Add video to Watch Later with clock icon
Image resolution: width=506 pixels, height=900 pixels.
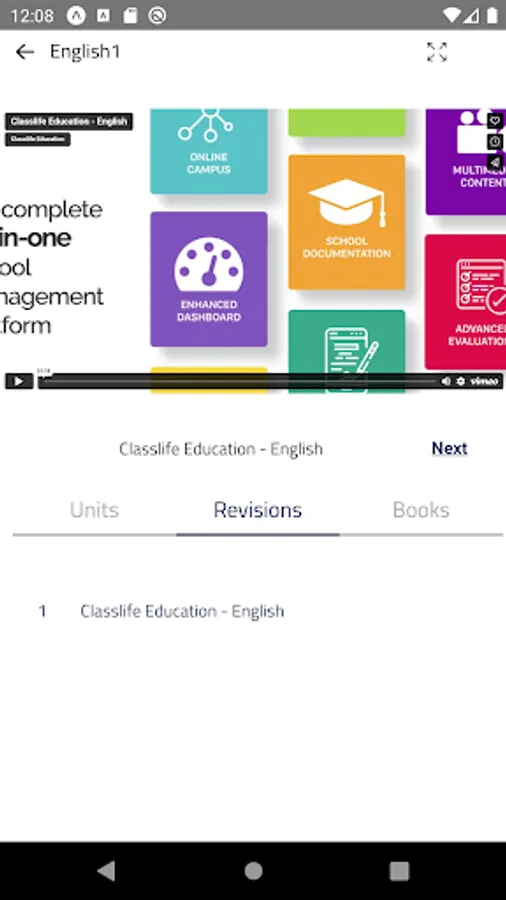tap(495, 141)
